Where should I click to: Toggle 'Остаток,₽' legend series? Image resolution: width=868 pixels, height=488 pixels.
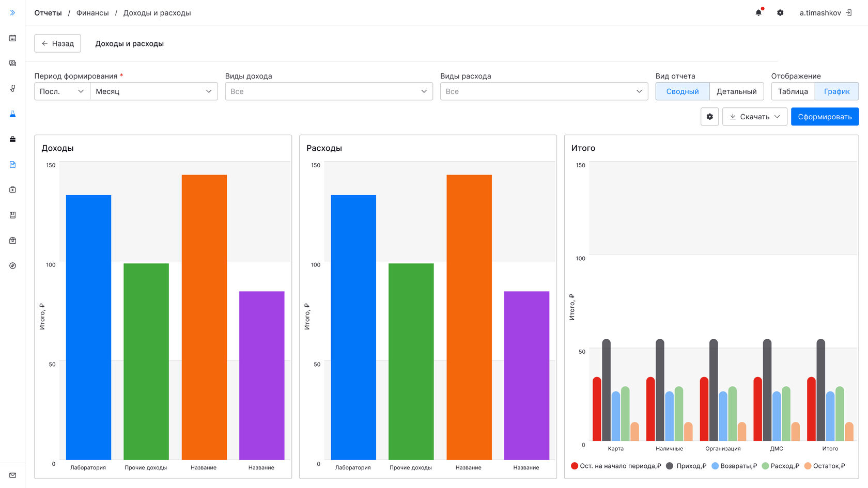[x=825, y=466]
